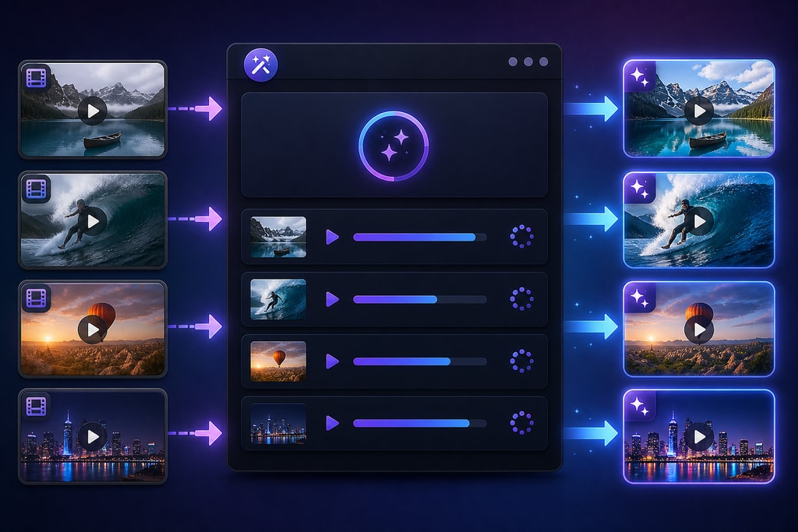The height and width of the screenshot is (532, 798).
Task: Click film strip icon on surfer input video
Action: click(x=37, y=188)
